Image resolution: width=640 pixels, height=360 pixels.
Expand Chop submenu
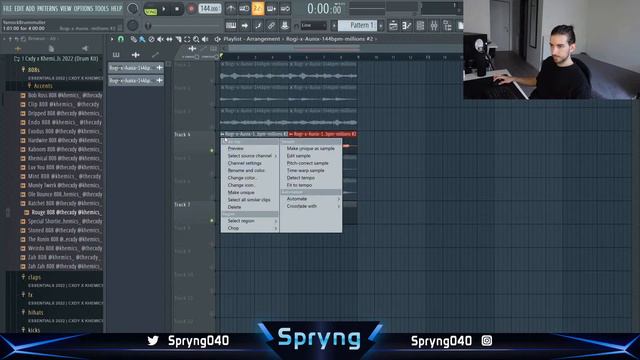(x=249, y=228)
